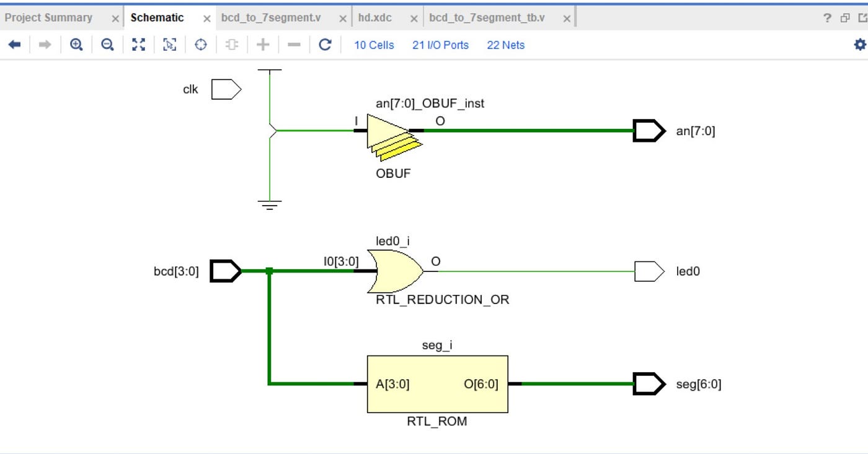Click the plus expand icon
868x454 pixels.
(263, 45)
